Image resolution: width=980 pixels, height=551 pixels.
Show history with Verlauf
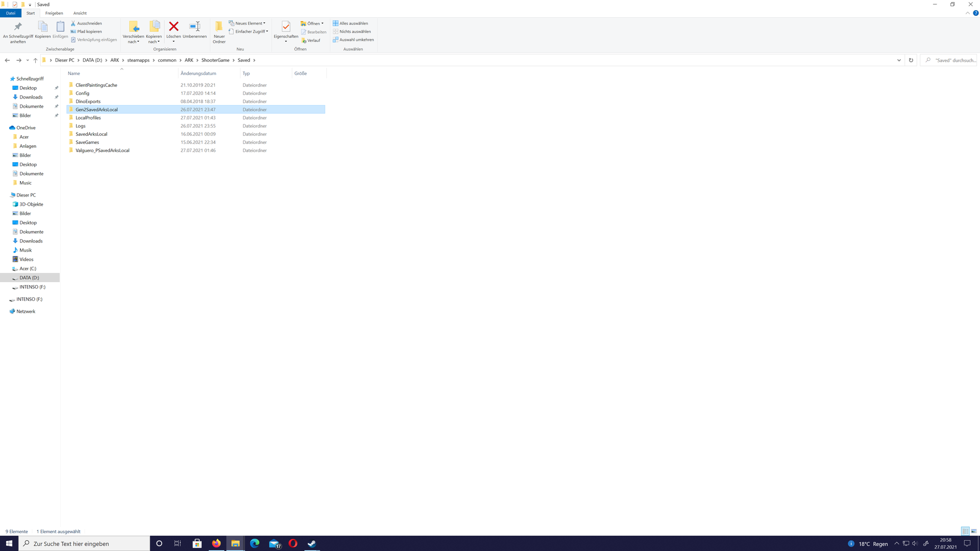[x=311, y=40]
